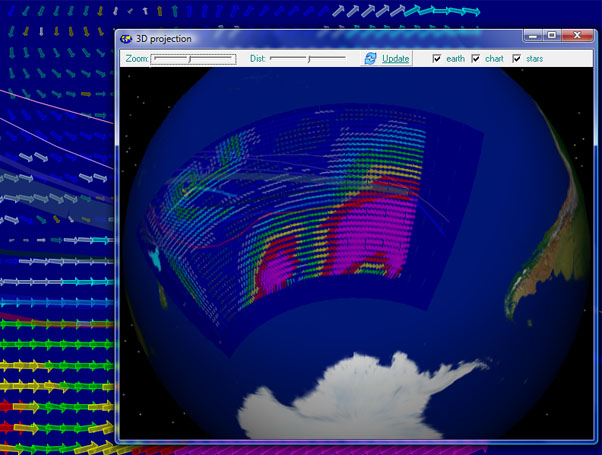Screen dimensions: 602x455
Task: Minimize the 3D projection window
Action: (533, 36)
